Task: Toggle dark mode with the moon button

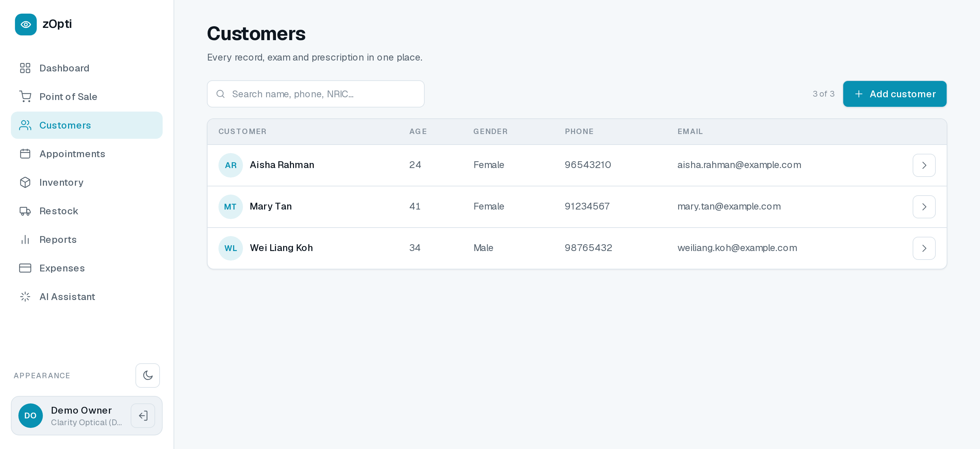Action: (x=148, y=376)
